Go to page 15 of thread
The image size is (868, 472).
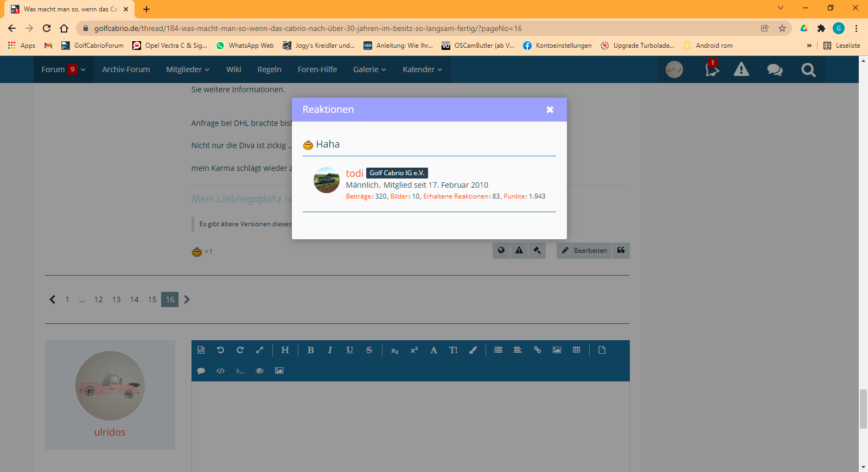(152, 299)
